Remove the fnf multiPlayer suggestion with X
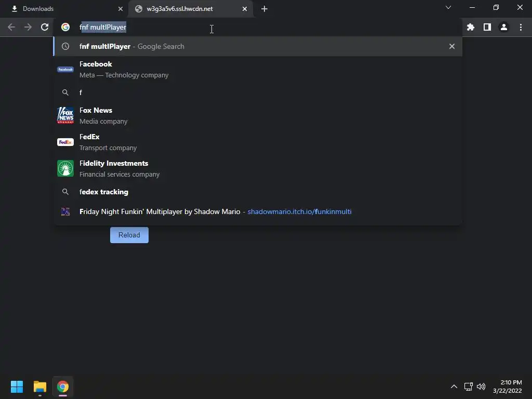The width and height of the screenshot is (532, 399). tap(452, 46)
